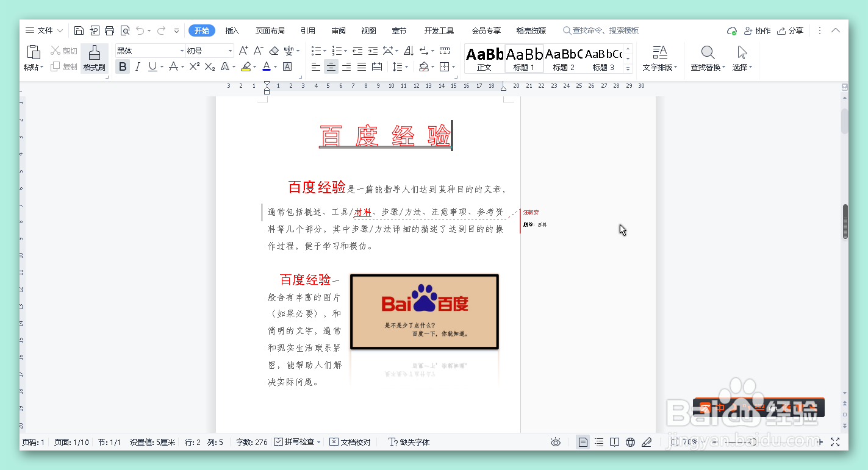The image size is (868, 470).
Task: Switch to the 视图 tab
Action: [369, 30]
